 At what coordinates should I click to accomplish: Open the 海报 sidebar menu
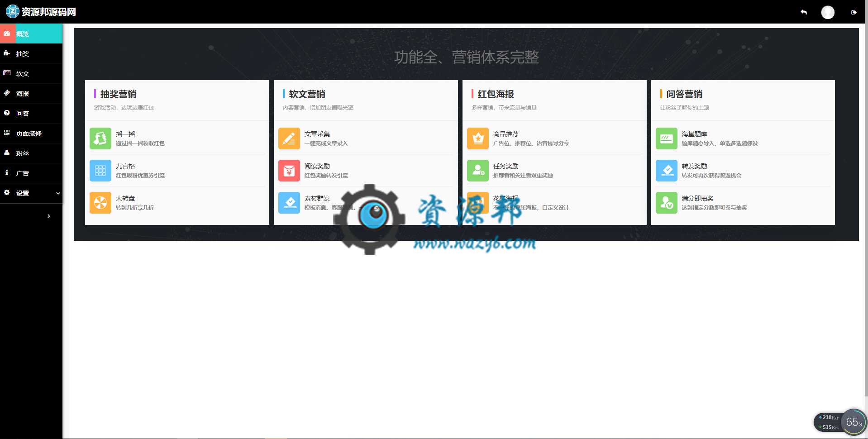31,94
